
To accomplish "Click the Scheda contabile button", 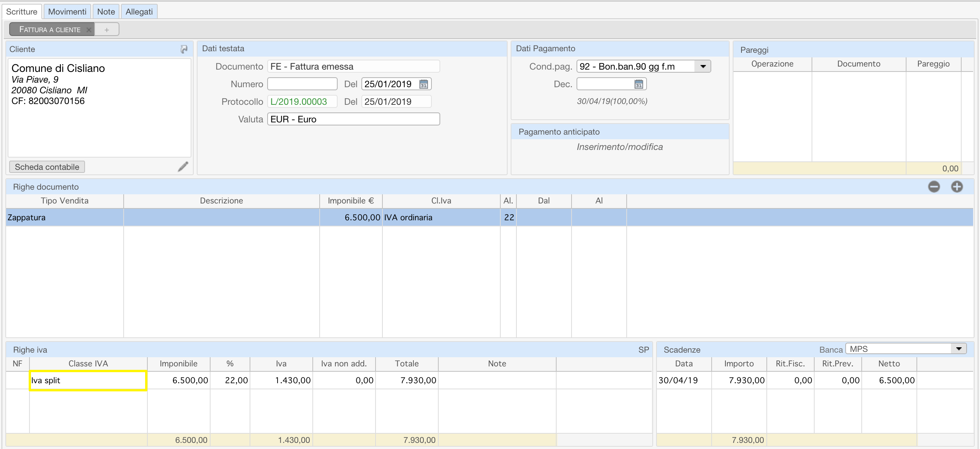I will (47, 167).
